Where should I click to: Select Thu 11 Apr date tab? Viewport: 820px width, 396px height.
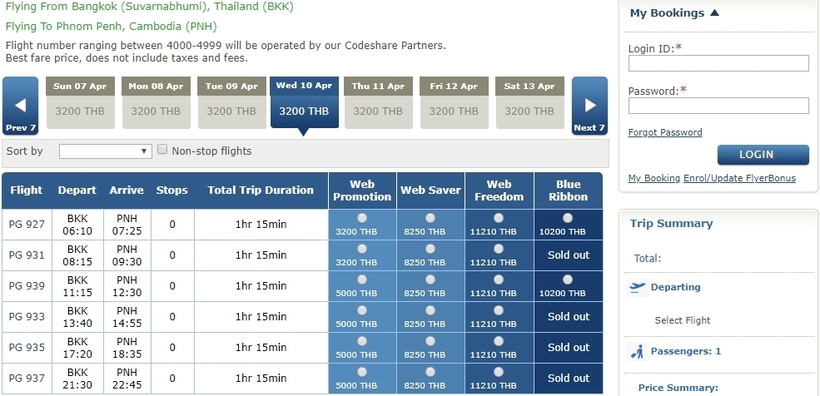(x=378, y=103)
